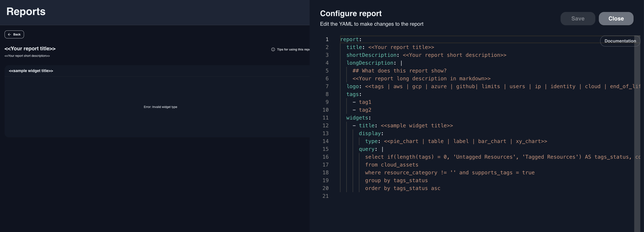Click on tag1 in the tags list
The image size is (644, 232).
point(365,102)
